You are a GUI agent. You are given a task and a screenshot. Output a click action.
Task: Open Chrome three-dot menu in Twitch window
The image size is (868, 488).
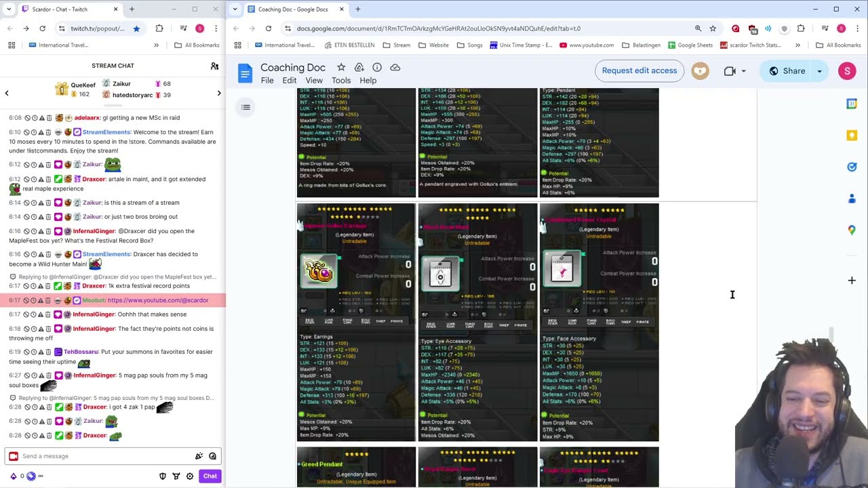[x=216, y=28]
